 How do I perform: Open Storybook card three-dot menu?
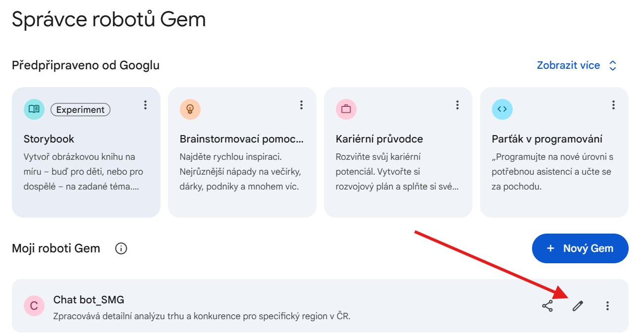145,105
